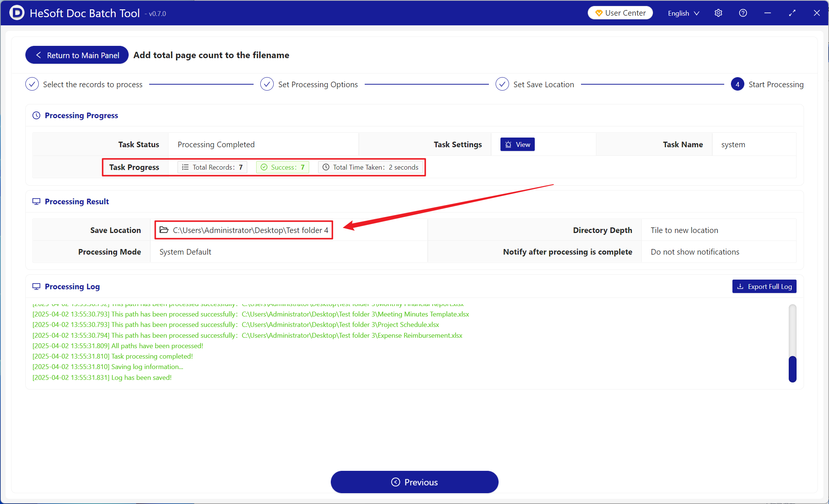Click the processing log scrollbar thumb
This screenshot has width=829, height=504.
(x=792, y=369)
